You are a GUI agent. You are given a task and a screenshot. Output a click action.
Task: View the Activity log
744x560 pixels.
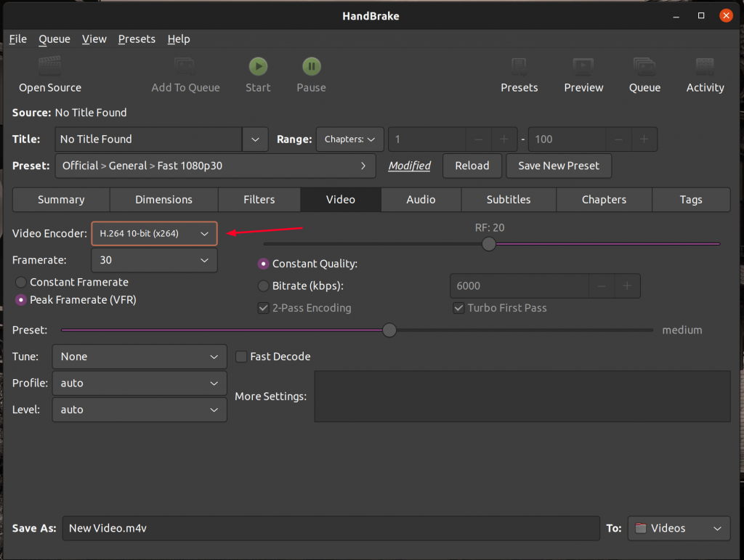[704, 73]
